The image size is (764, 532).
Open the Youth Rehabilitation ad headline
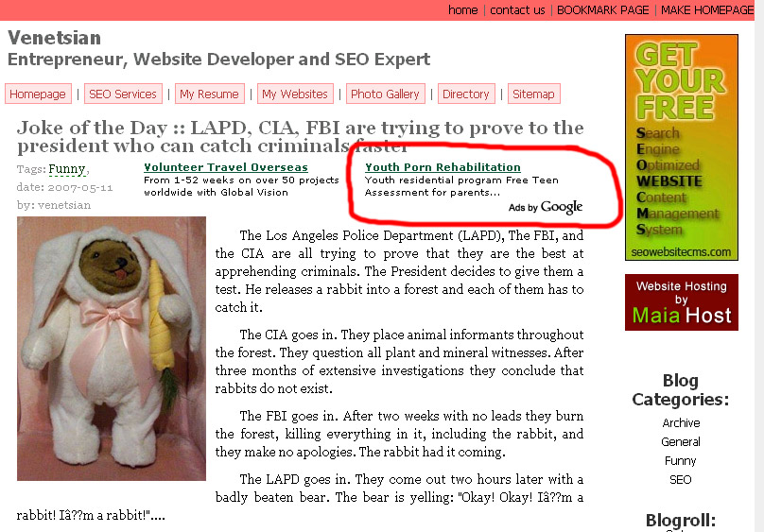(443, 167)
